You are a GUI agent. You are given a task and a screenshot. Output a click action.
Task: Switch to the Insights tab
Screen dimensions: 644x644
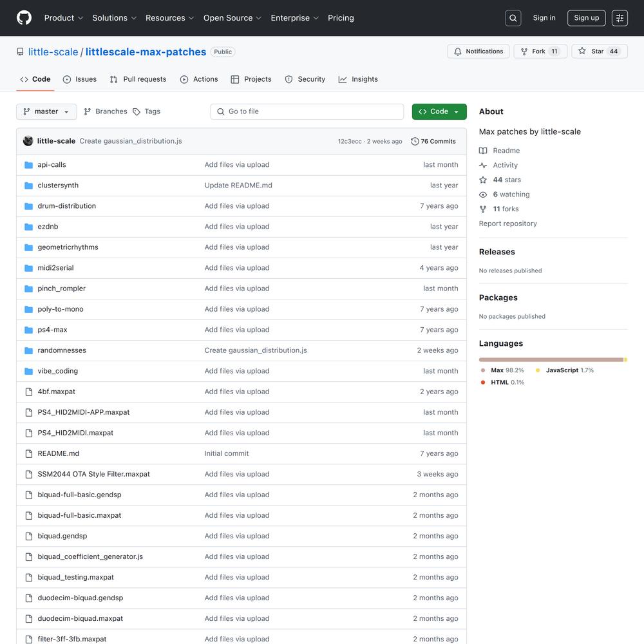pos(357,79)
